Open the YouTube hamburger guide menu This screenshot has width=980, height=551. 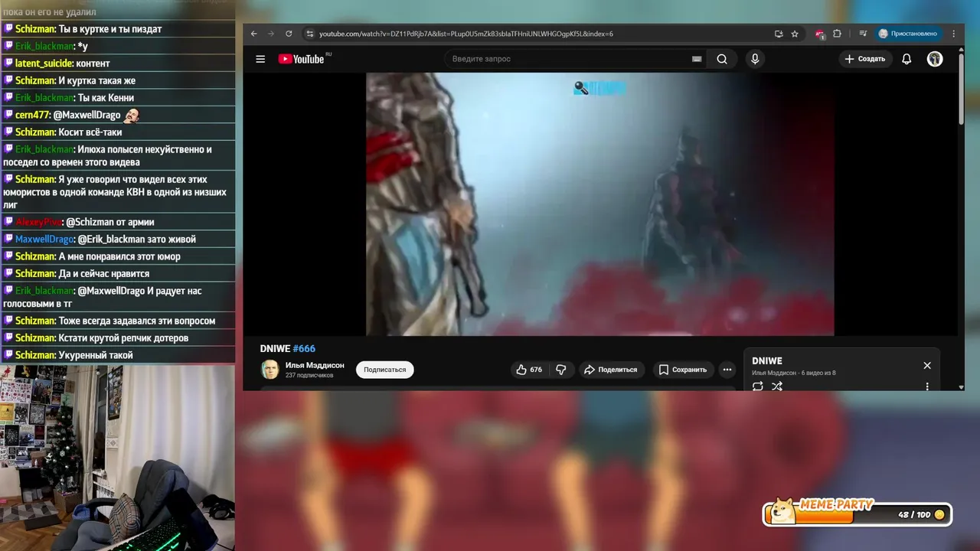260,59
